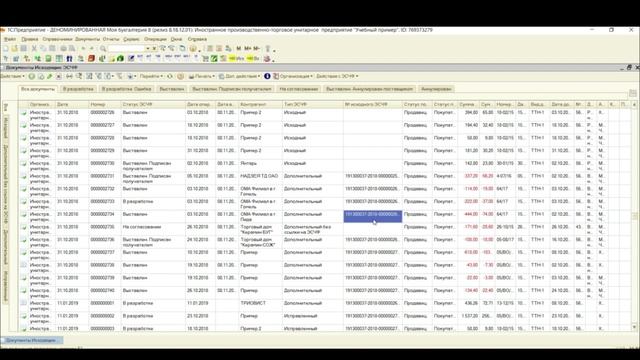Open the Организация dropdown
The width and height of the screenshot is (640, 360).
point(293,76)
